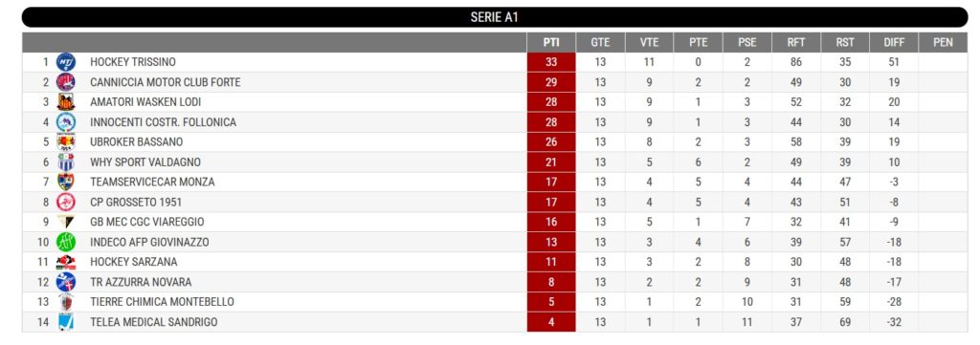Screen dimensions: 980x345
Task: Click the Innocenti Costr. Follonica logo
Action: pos(66,121)
